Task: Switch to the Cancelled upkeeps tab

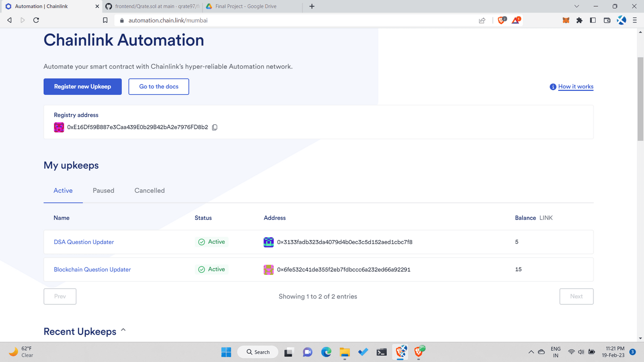Action: 149,190
